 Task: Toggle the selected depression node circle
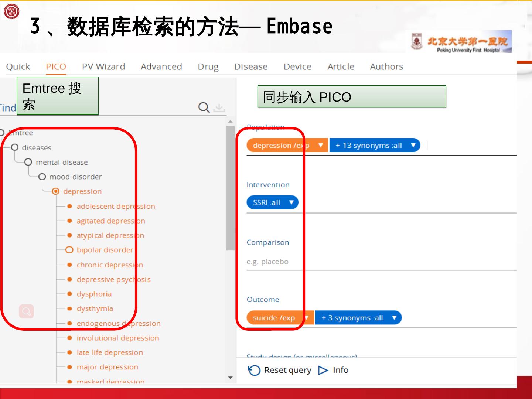tap(56, 191)
